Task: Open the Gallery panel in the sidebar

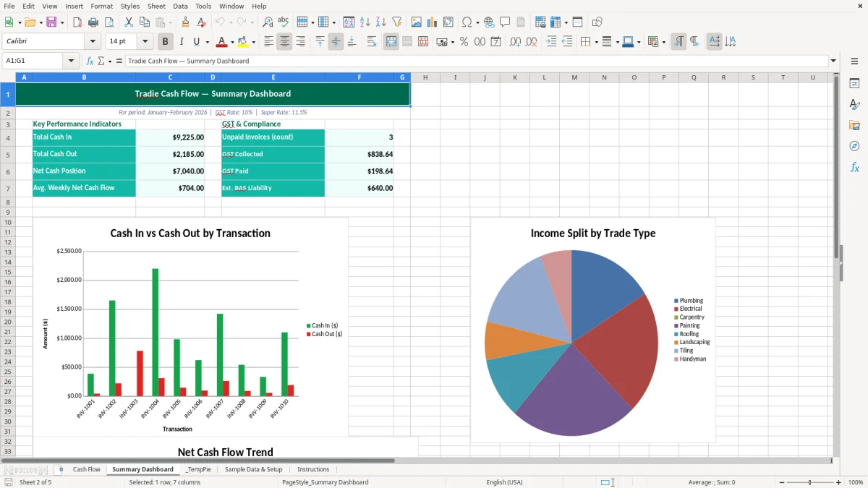Action: click(854, 125)
